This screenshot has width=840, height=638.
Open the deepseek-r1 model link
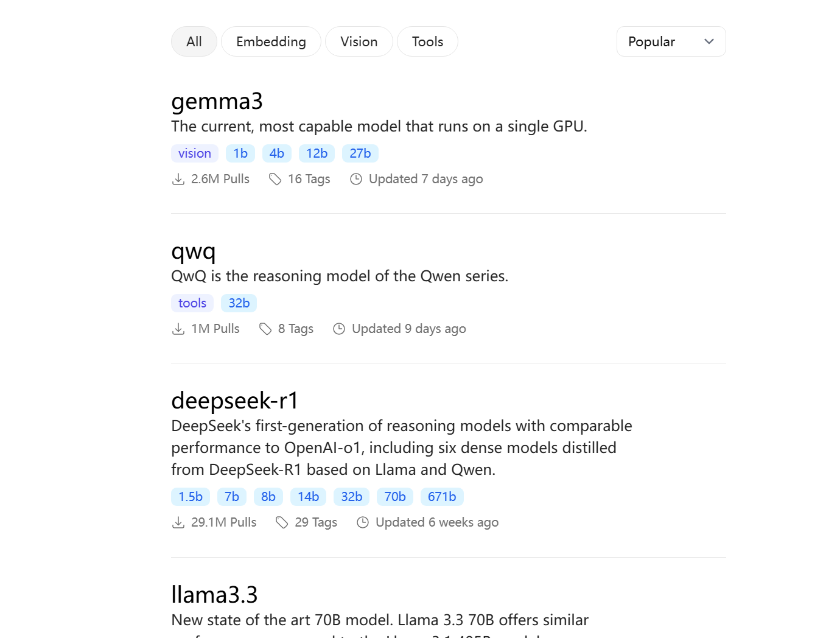pos(235,401)
